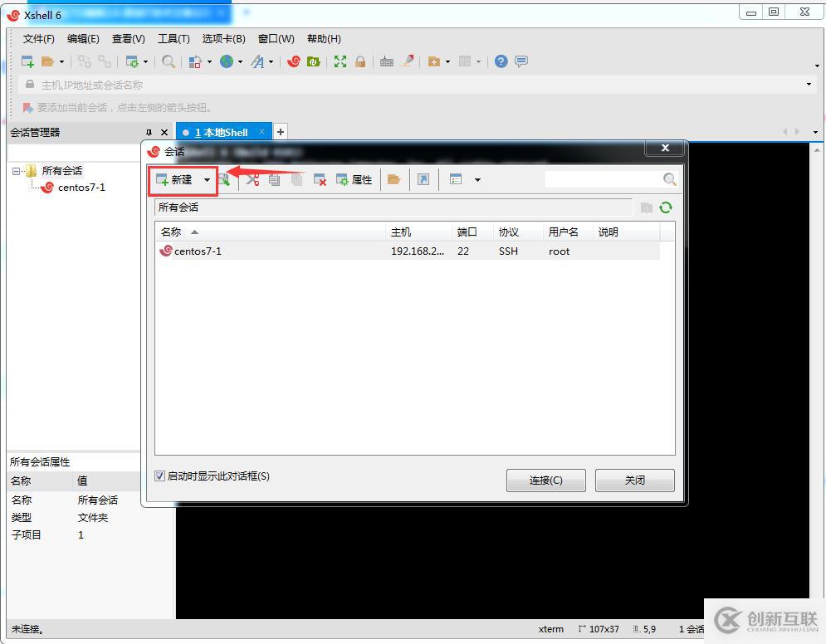Click the speech bubble feedback icon
The image size is (826, 644).
521,61
